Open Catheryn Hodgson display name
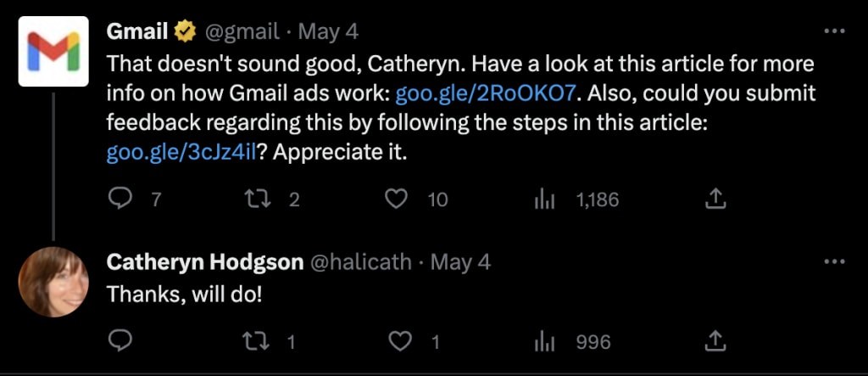This screenshot has width=868, height=376. coord(204,261)
